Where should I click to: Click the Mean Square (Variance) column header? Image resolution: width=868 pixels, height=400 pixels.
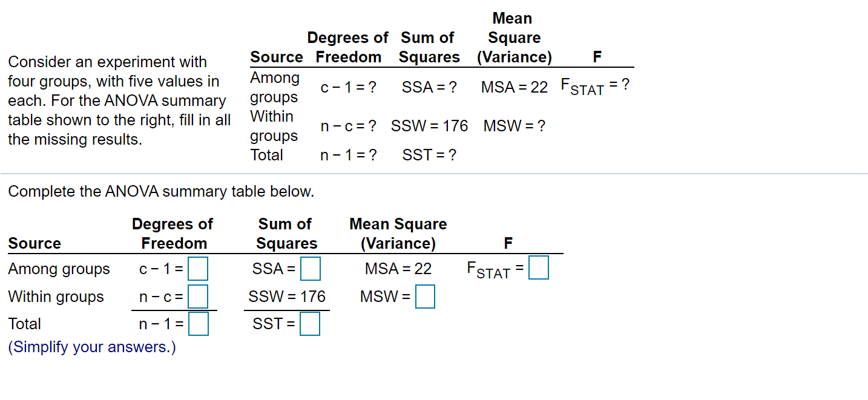click(x=398, y=234)
